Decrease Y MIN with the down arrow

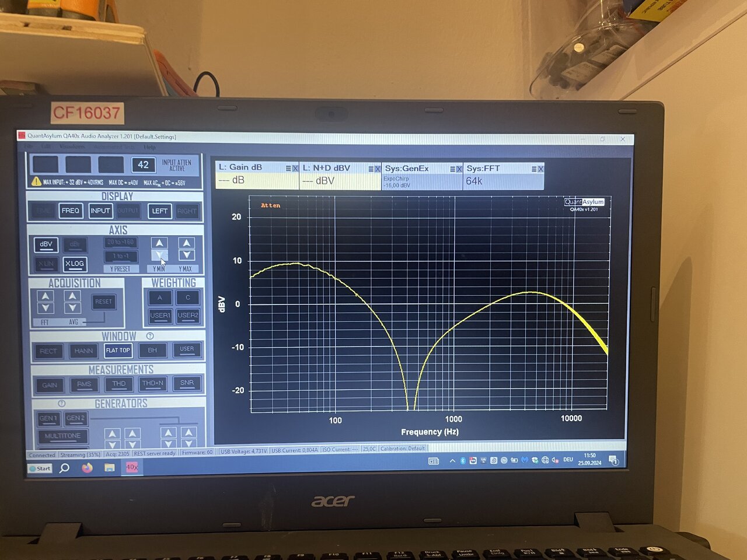[159, 256]
